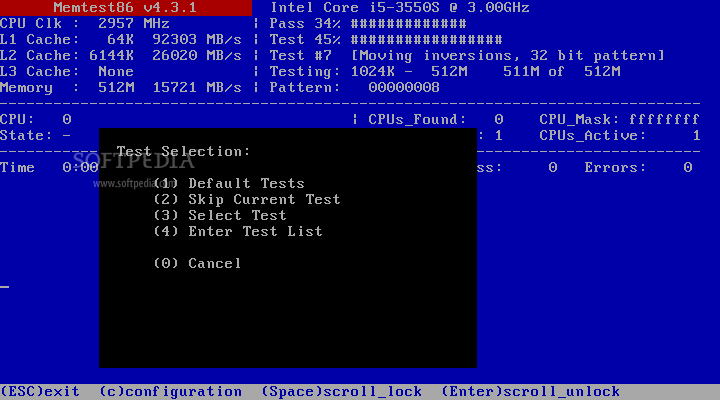This screenshot has height=400, width=720.
Task: Click the Time label
Action: coord(17,168)
